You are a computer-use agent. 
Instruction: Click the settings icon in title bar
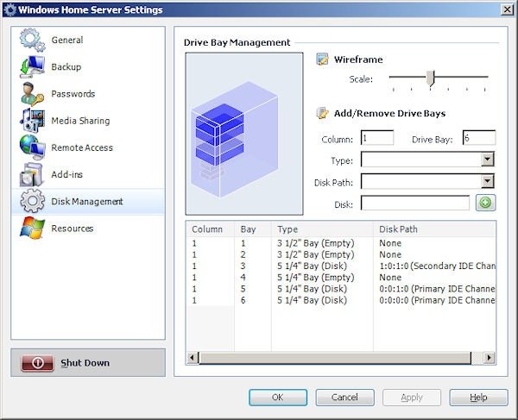point(9,9)
